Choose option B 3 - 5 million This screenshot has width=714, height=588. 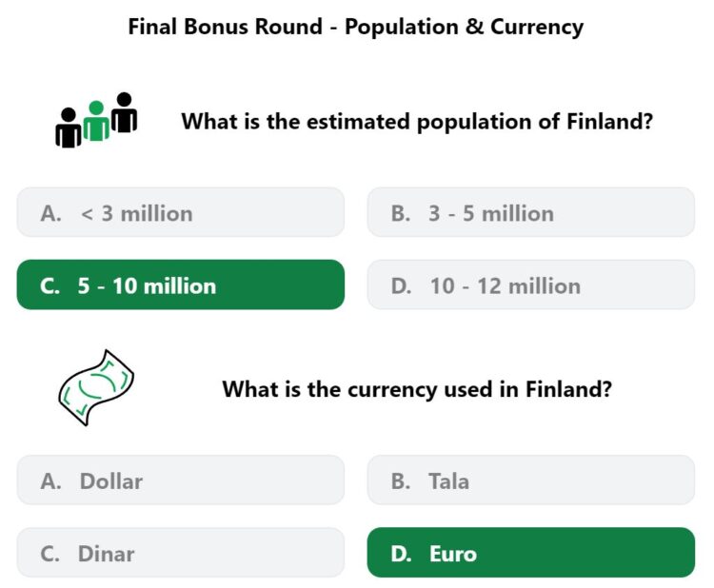click(531, 212)
